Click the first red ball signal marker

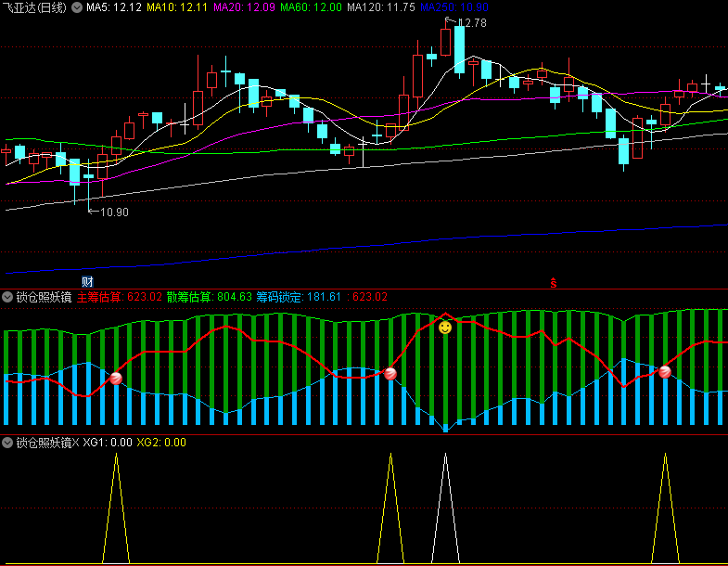pyautogui.click(x=116, y=379)
